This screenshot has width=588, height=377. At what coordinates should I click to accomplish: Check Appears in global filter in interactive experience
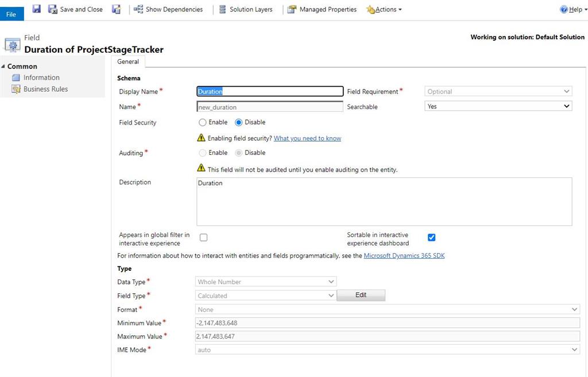tap(202, 237)
